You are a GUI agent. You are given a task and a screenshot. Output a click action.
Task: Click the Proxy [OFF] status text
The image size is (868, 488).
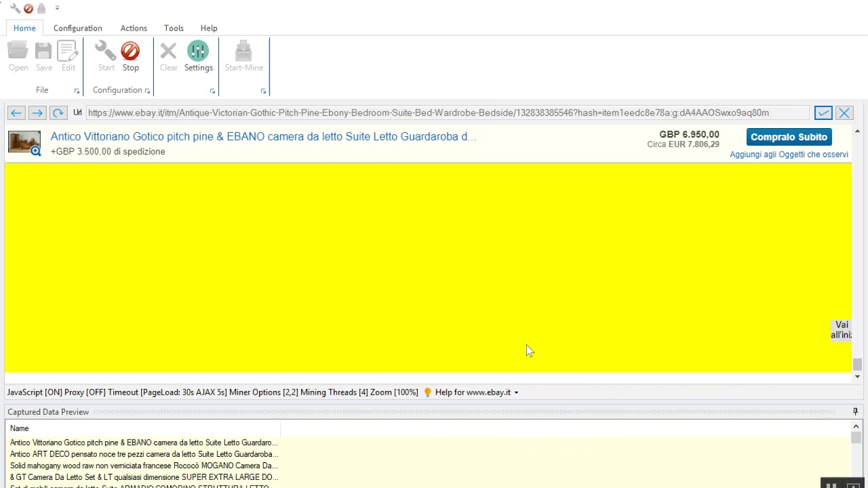click(x=85, y=392)
